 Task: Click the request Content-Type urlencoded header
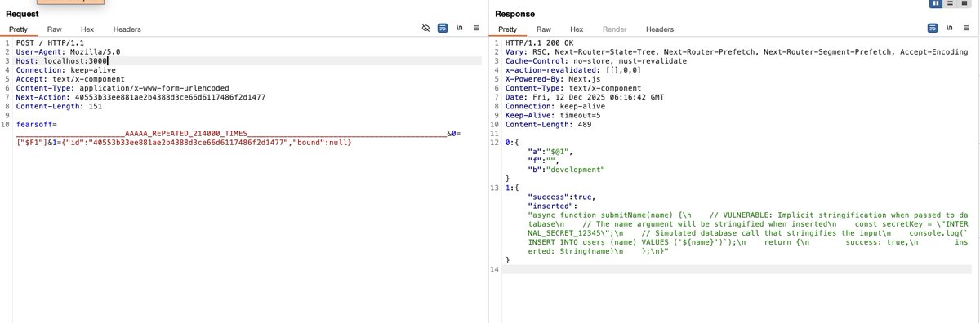point(123,87)
